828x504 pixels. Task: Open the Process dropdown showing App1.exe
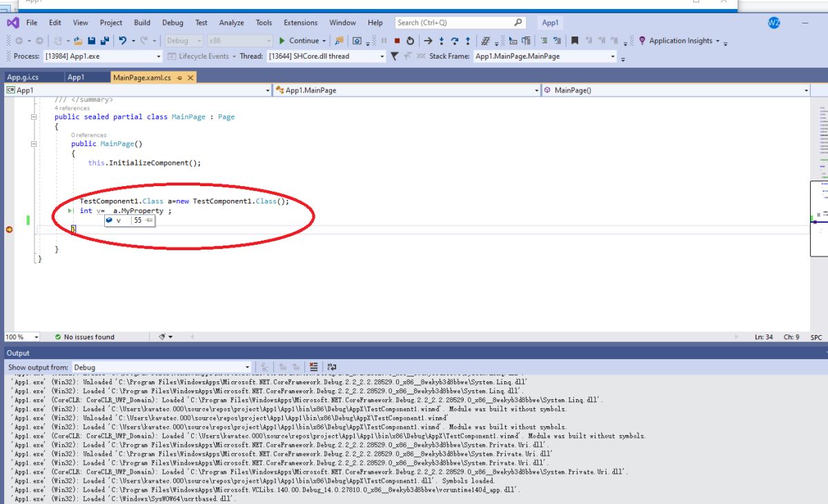click(x=103, y=57)
